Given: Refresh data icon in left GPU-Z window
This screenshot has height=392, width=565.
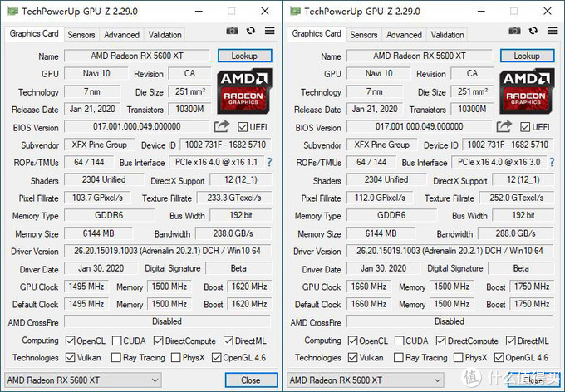Looking at the screenshot, I should pos(251,31).
